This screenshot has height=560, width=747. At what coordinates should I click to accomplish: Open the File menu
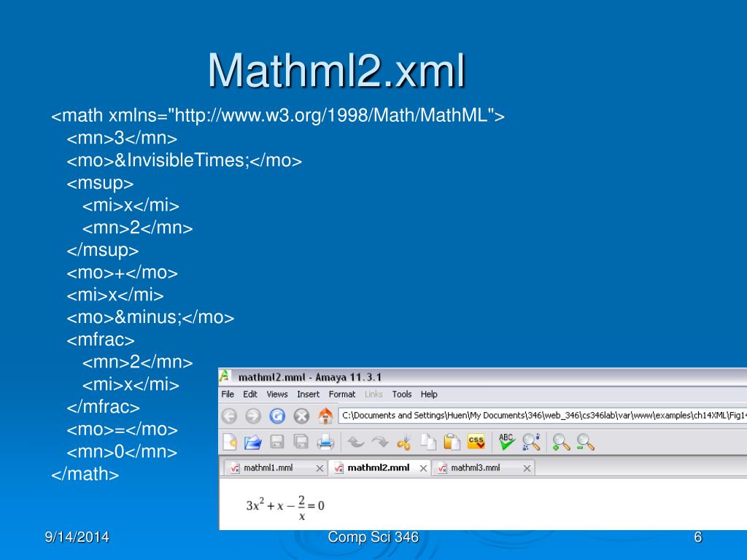pos(228,394)
